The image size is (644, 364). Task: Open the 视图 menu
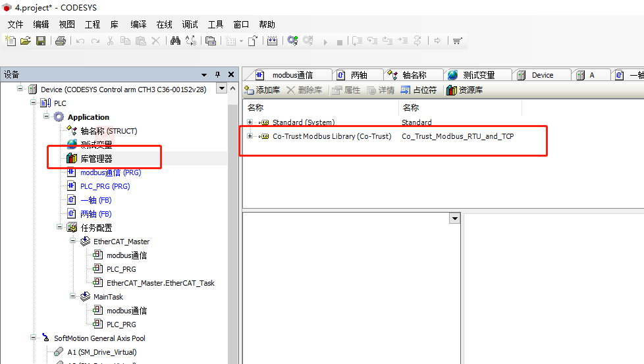click(x=67, y=24)
